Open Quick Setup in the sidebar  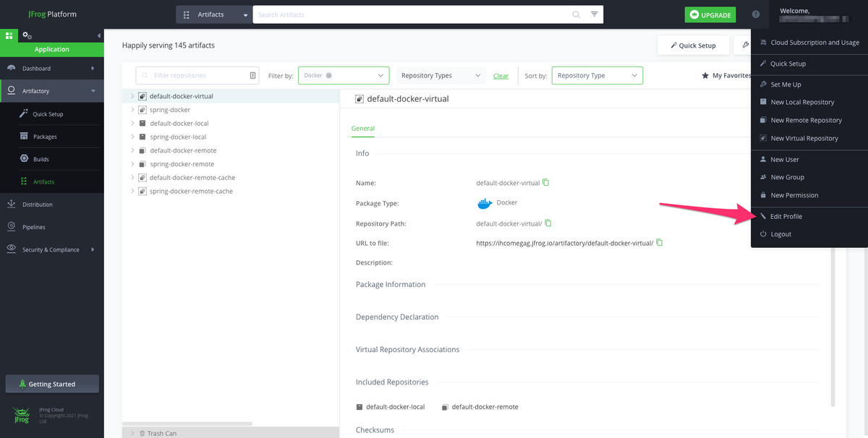[x=52, y=114]
